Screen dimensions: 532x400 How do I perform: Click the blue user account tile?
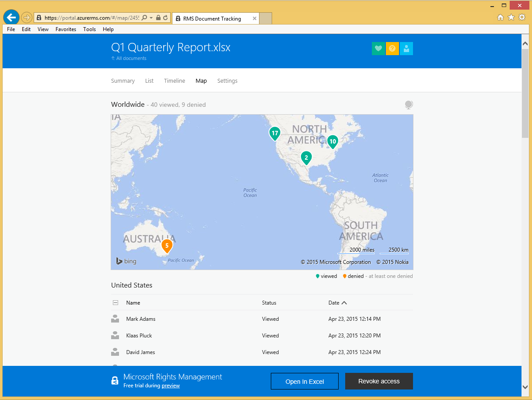click(x=406, y=49)
